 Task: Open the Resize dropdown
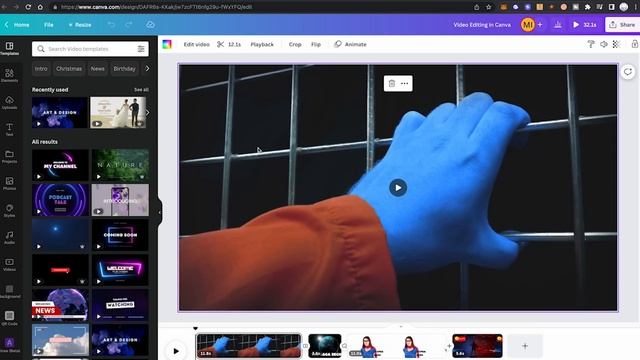(80, 25)
